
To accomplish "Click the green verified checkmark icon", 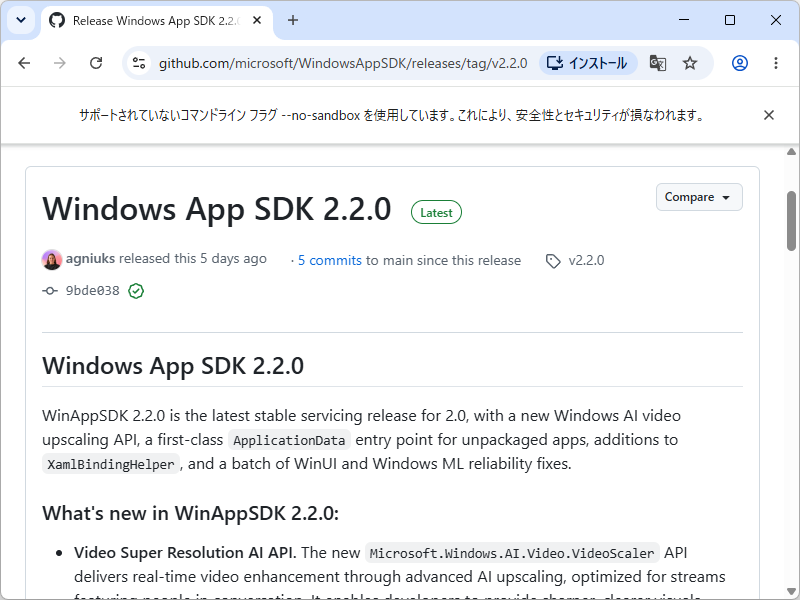I will [x=136, y=291].
